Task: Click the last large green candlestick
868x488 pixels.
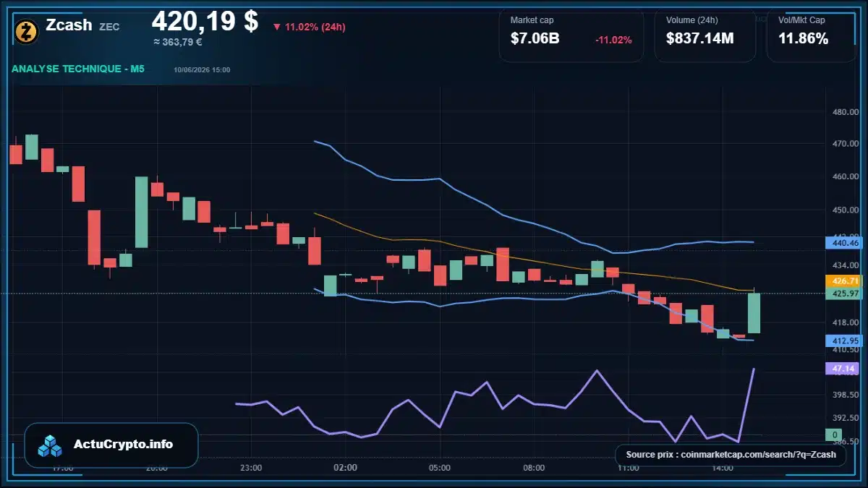Action: (x=754, y=313)
